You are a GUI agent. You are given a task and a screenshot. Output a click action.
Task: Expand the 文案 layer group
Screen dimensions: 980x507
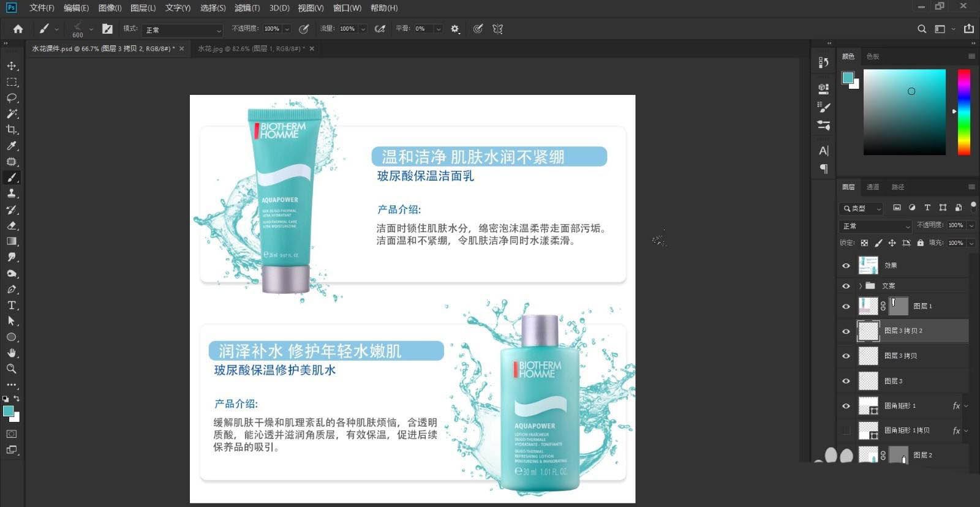pos(860,286)
